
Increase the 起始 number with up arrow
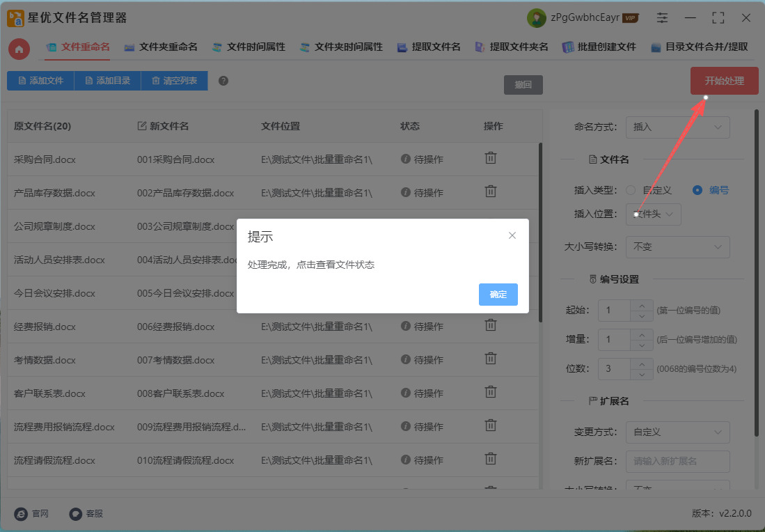pyautogui.click(x=641, y=305)
